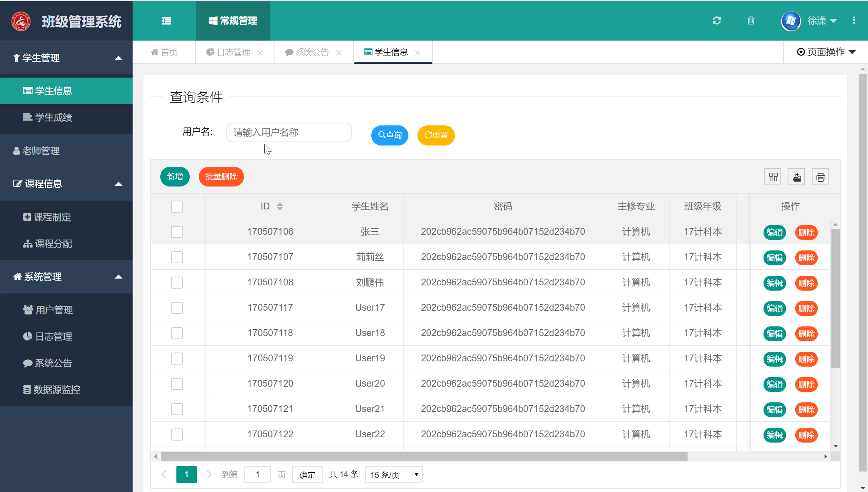Image resolution: width=868 pixels, height=492 pixels.
Task: Click the trash icon in top bar
Action: coord(751,20)
